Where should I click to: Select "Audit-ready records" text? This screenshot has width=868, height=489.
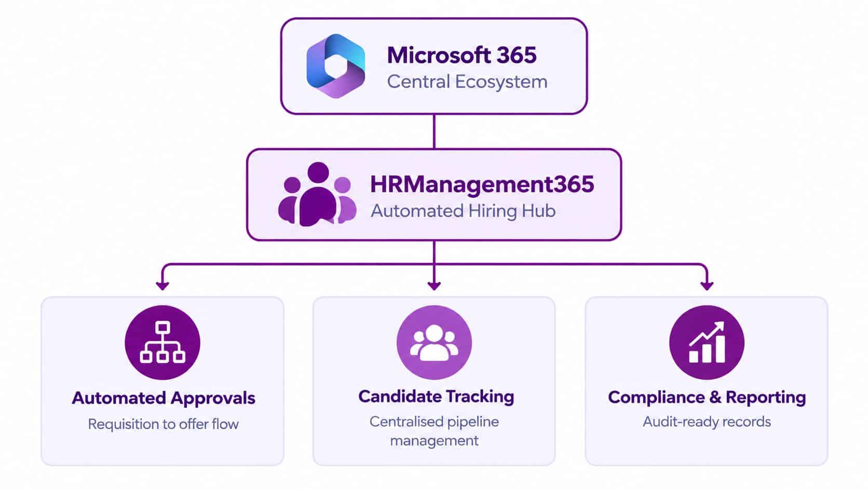click(x=707, y=421)
